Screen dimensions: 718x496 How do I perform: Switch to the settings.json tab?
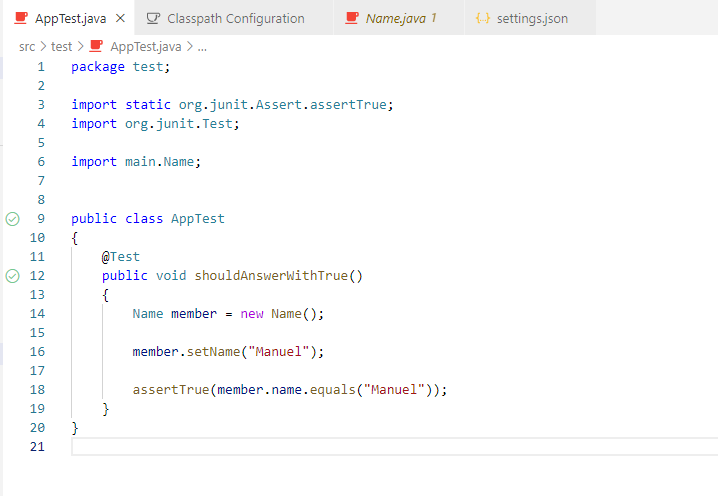532,19
